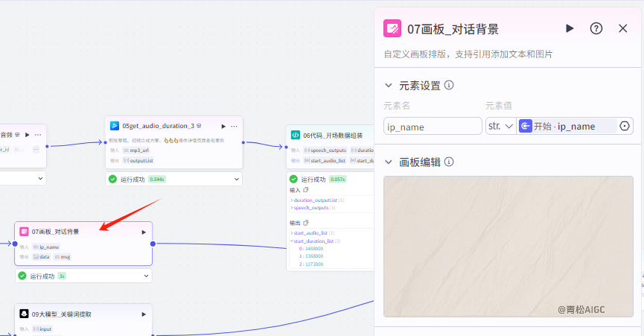The image size is (644, 336).
Task: Run the 05get_audio_duration_3 node
Action: 223,126
